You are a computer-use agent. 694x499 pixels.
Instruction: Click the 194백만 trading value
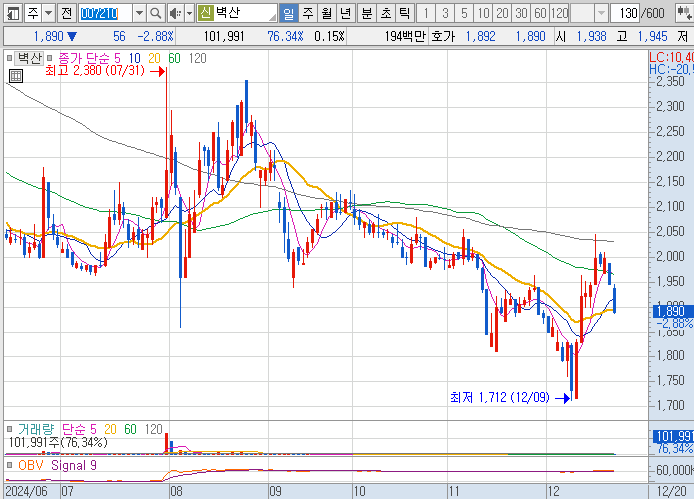pyautogui.click(x=405, y=36)
